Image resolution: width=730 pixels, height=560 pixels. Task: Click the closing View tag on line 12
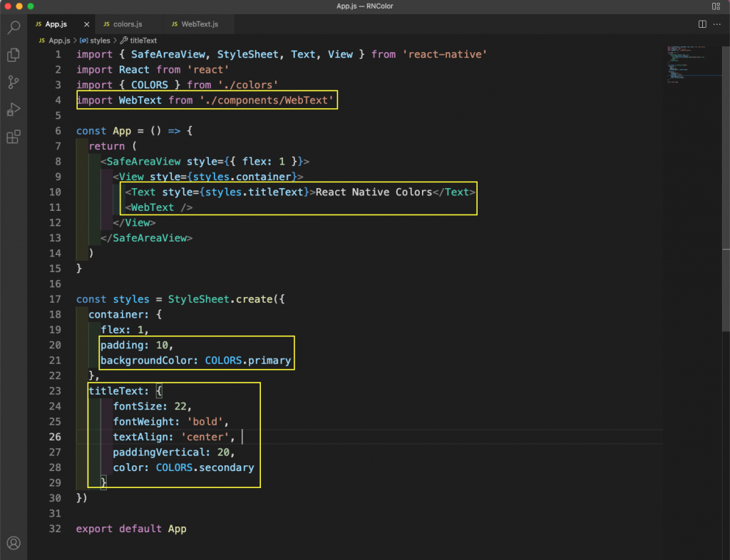click(x=134, y=223)
